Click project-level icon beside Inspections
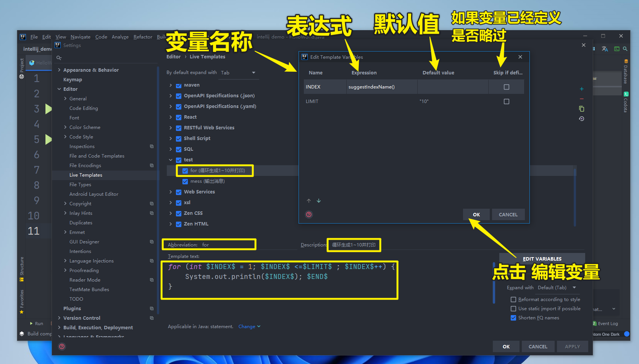This screenshot has height=364, width=639. pyautogui.click(x=152, y=147)
